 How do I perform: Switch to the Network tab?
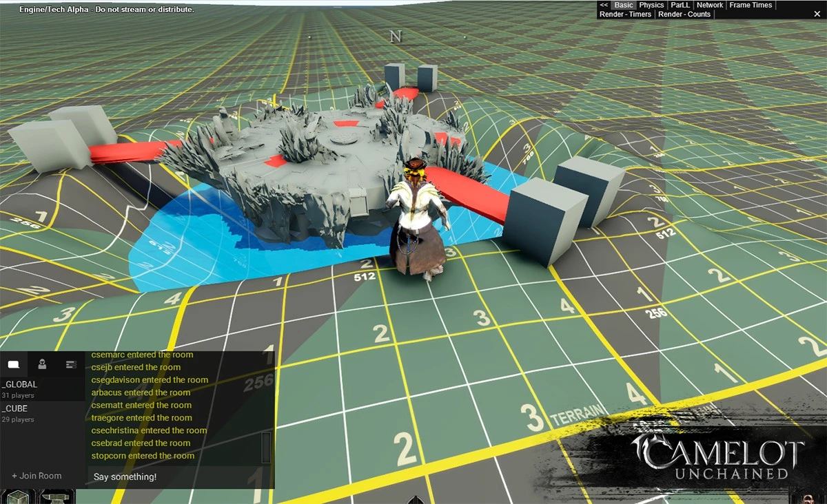710,5
